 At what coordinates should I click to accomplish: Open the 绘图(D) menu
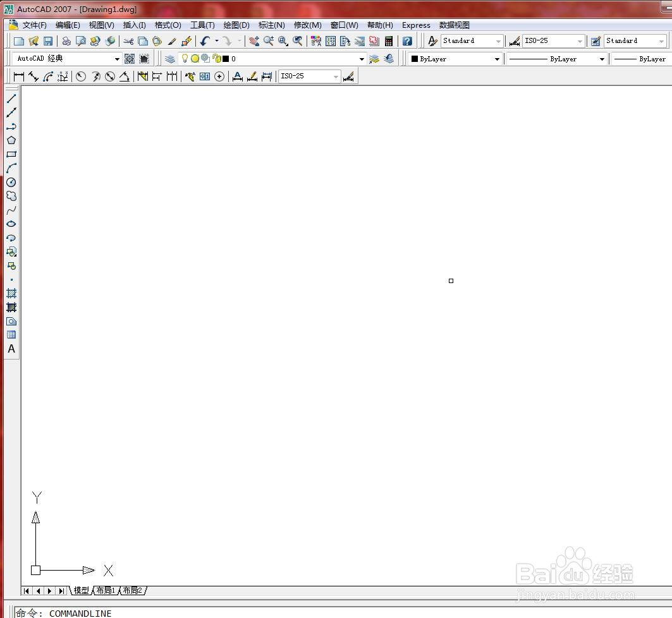[x=236, y=25]
